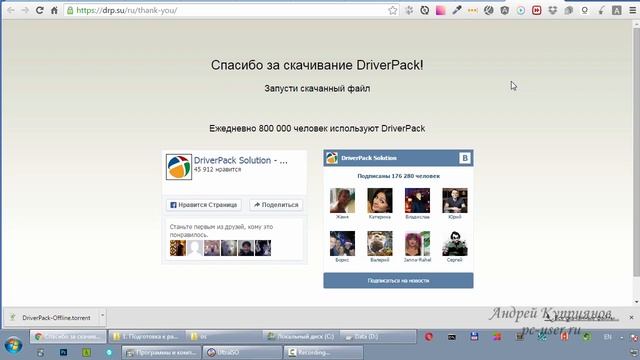Click the green padlock security icon
Viewport: 640px width, 360px height.
70,10
